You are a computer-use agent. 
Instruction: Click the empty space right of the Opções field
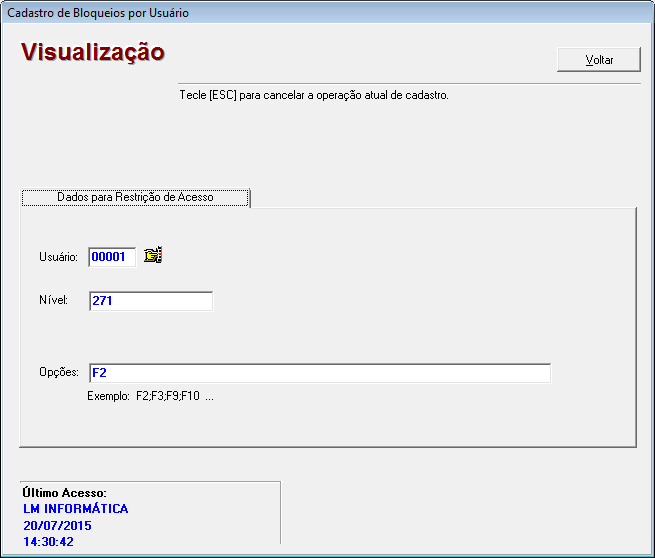click(592, 373)
